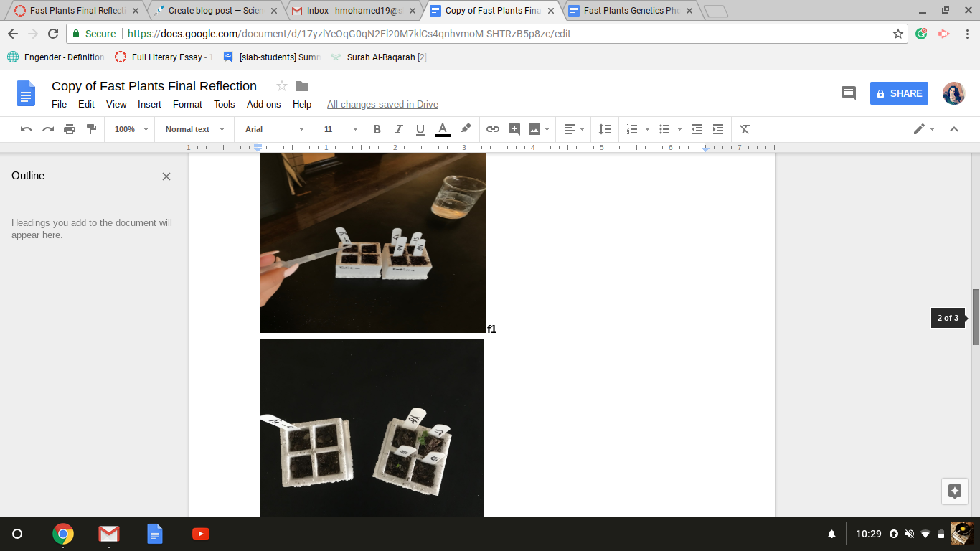Screen dimensions: 980x551
Task: Star this document
Action: [282, 86]
